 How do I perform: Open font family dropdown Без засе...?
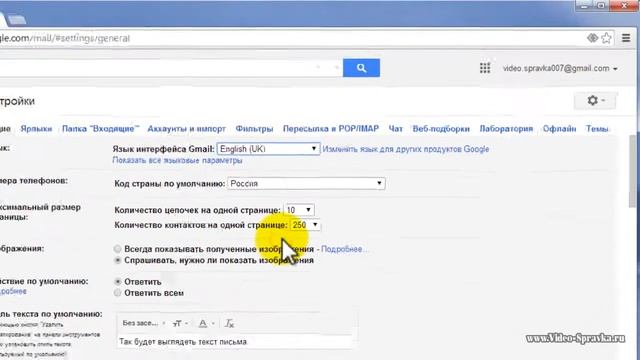(143, 323)
